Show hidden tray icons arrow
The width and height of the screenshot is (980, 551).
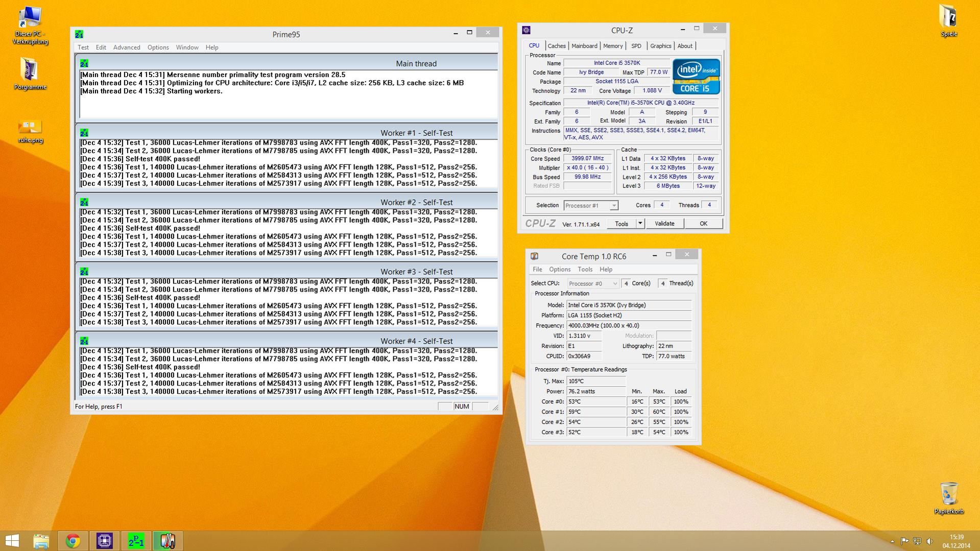[x=892, y=541]
